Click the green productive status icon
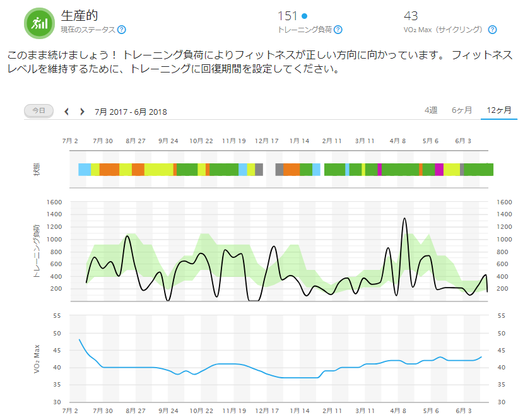Screen dimensions: 518x420 39,23
